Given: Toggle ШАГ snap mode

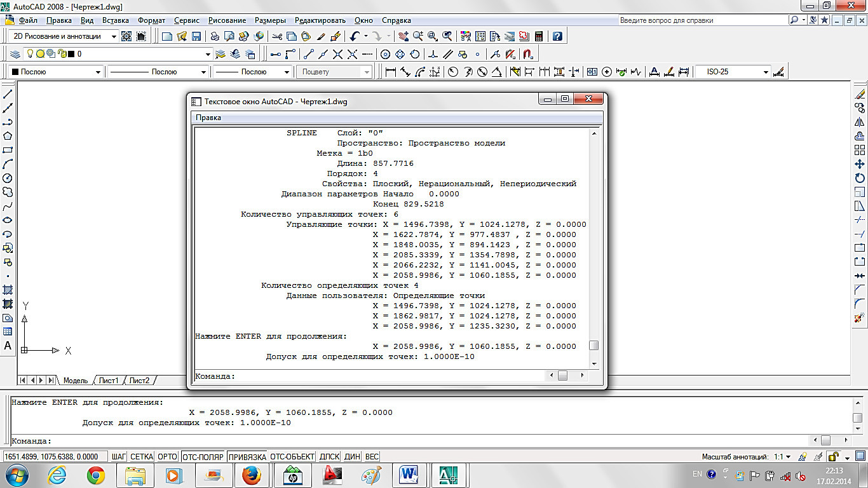Looking at the screenshot, I should (x=119, y=456).
